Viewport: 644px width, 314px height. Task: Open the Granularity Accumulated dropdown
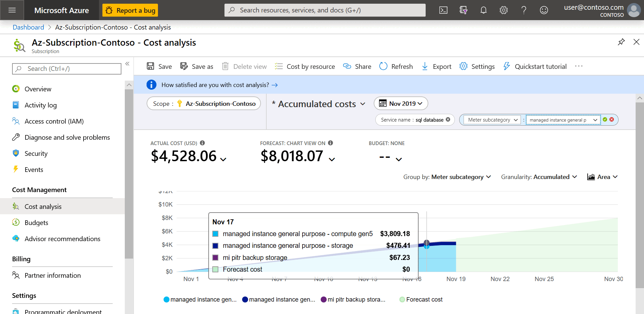(x=539, y=177)
